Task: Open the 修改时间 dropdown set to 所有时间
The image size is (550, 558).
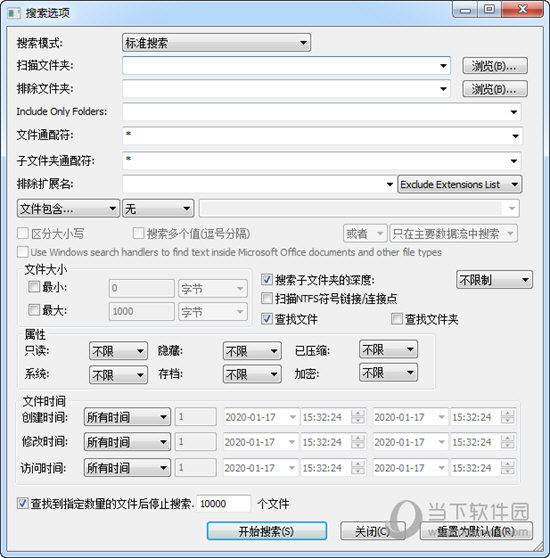Action: click(x=127, y=442)
